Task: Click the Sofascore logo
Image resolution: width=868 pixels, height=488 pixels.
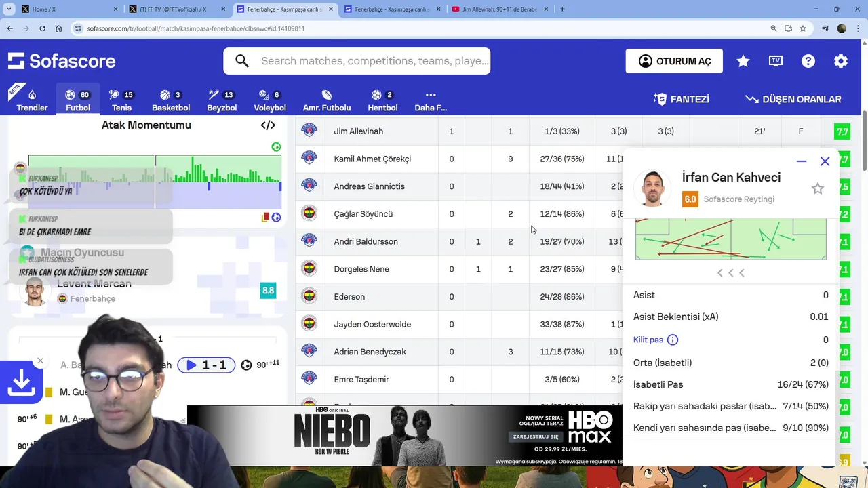Action: point(62,61)
